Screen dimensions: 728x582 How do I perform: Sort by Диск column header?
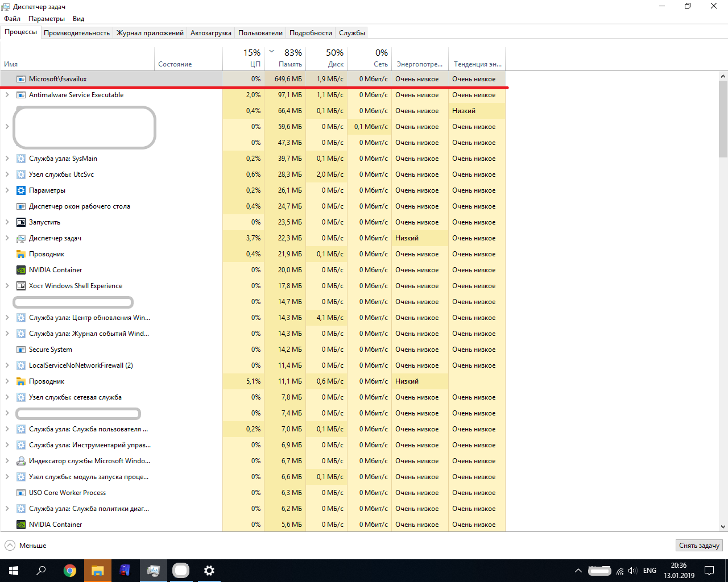326,58
